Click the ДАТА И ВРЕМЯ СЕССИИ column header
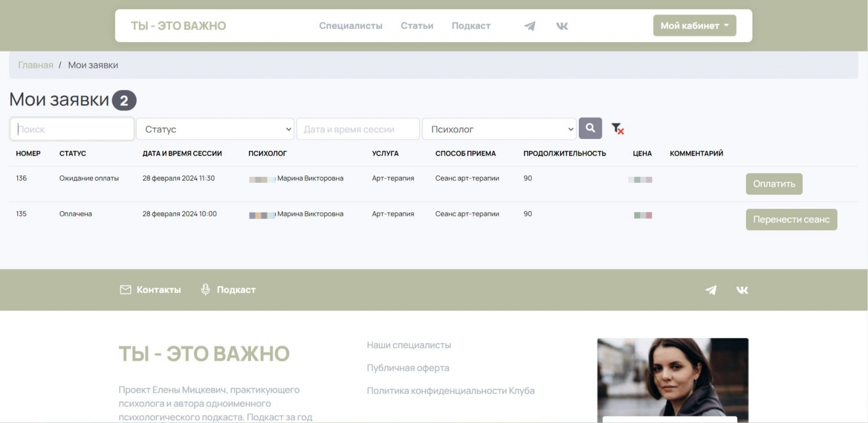The image size is (868, 423). point(182,153)
